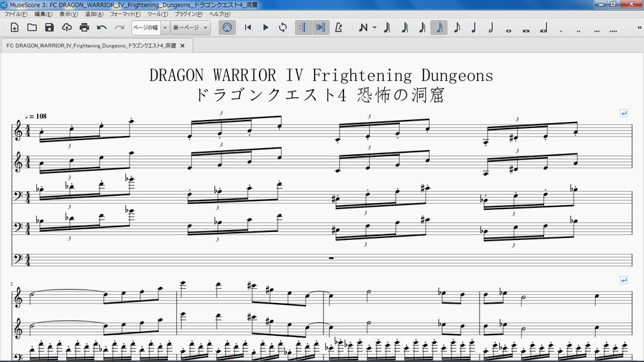Select the 4/4 time signature of bottom staff
The height and width of the screenshot is (362, 644).
tap(28, 260)
